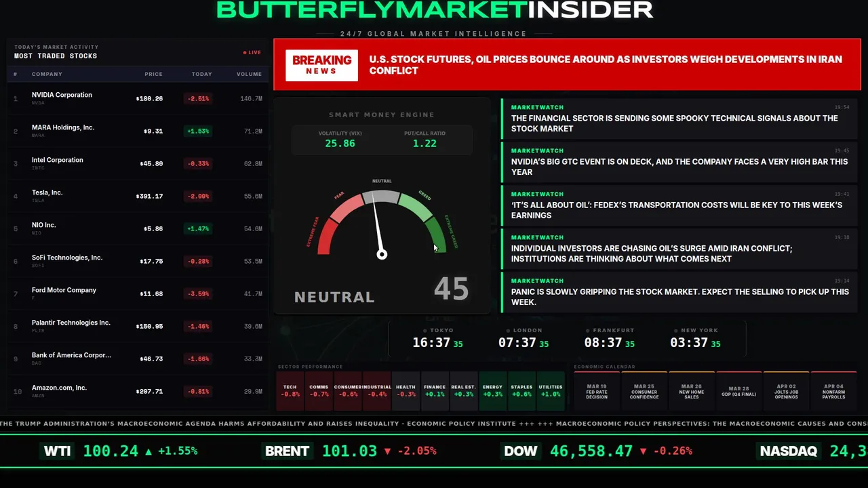Click the London clock 07:37
Screen dimensions: 868x488
(x=517, y=343)
